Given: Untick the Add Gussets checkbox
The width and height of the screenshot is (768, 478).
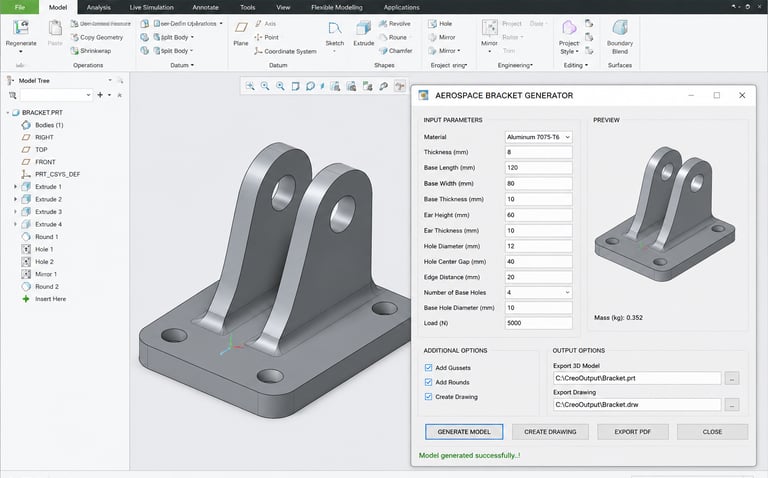Looking at the screenshot, I should pos(429,368).
